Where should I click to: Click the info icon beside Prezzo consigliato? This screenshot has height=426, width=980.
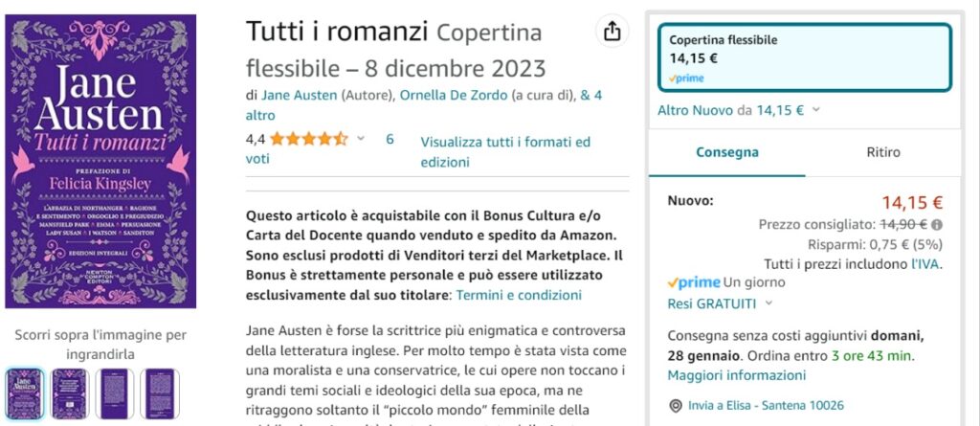[936, 224]
